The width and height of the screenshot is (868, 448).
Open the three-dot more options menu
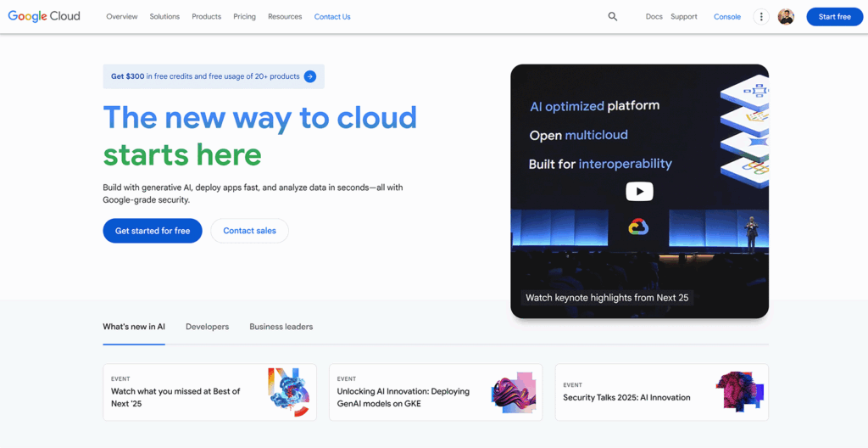tap(761, 17)
